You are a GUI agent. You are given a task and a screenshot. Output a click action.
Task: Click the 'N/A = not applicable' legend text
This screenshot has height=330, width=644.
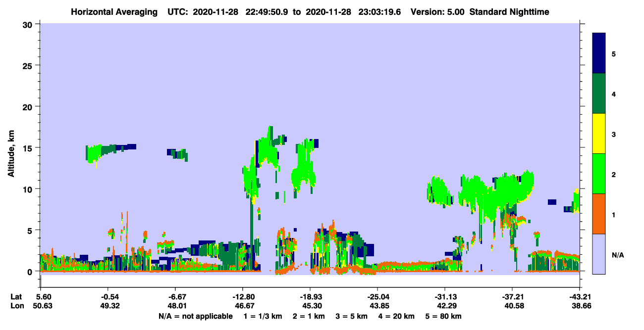tap(196, 316)
